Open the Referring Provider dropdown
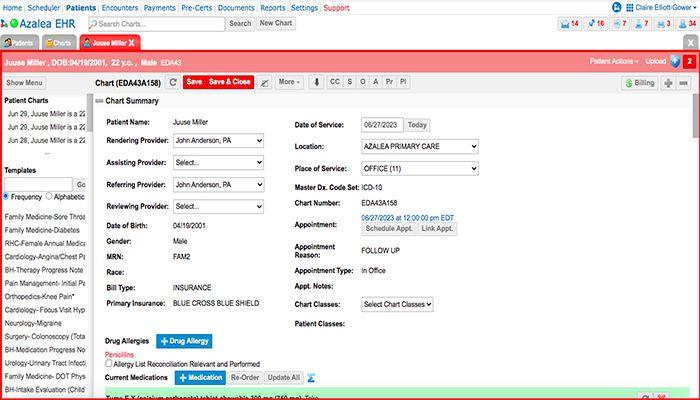The image size is (700, 400). 218,185
